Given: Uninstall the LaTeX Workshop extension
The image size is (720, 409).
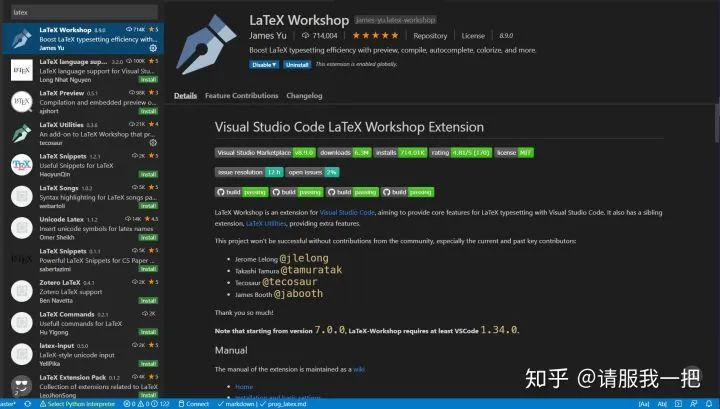Looking at the screenshot, I should pyautogui.click(x=297, y=65).
